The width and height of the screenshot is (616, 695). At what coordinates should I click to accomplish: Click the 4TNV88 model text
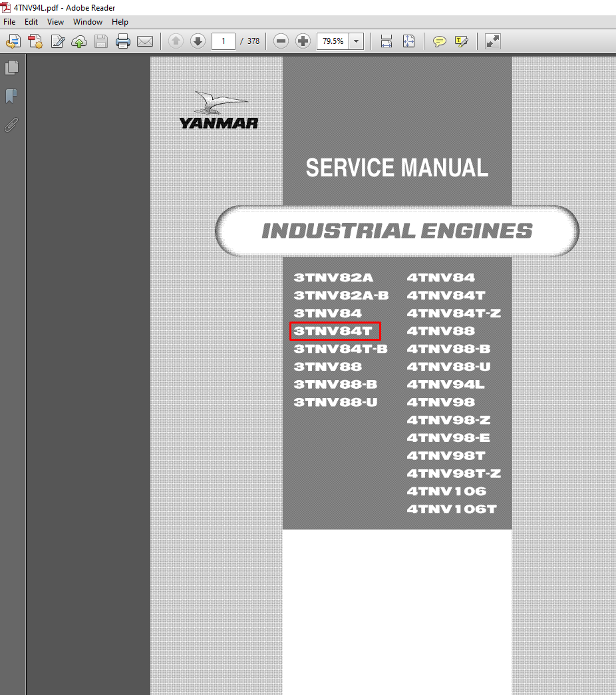point(440,331)
